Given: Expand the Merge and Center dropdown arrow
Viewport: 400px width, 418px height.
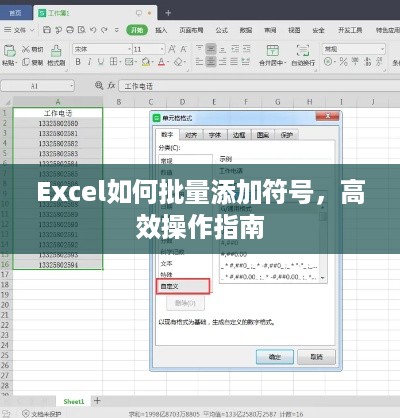Looking at the screenshot, I should tap(285, 62).
